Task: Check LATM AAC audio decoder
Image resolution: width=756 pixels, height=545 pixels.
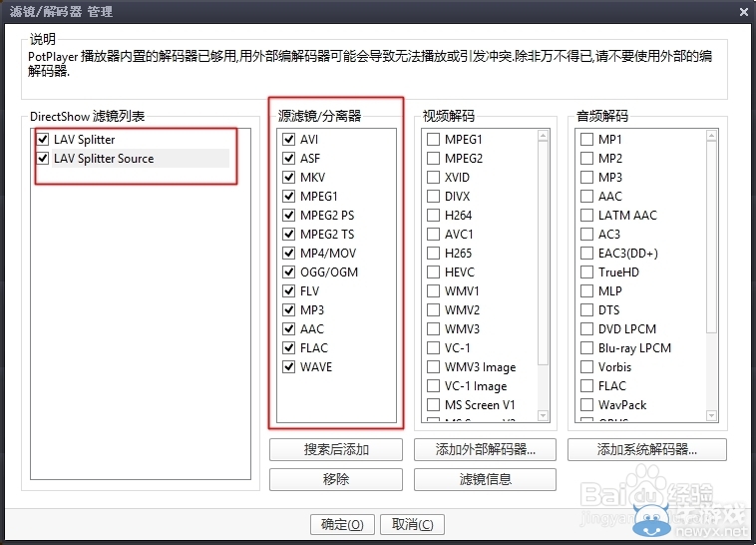Action: point(586,216)
